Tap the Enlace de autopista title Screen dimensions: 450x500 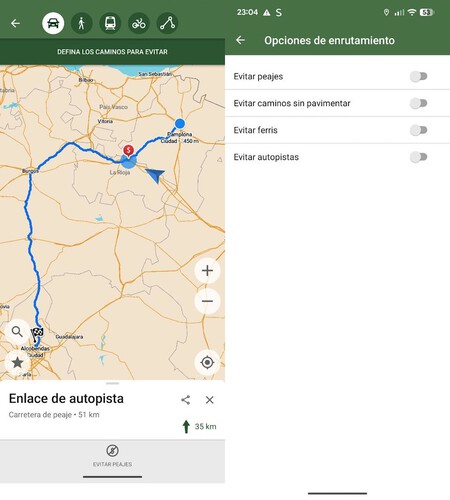click(66, 399)
